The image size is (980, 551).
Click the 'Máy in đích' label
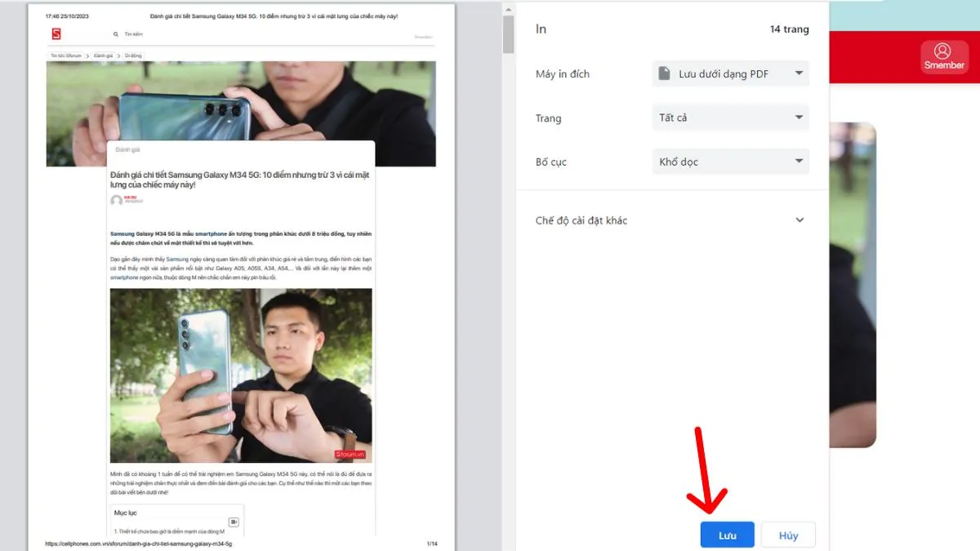coord(563,73)
